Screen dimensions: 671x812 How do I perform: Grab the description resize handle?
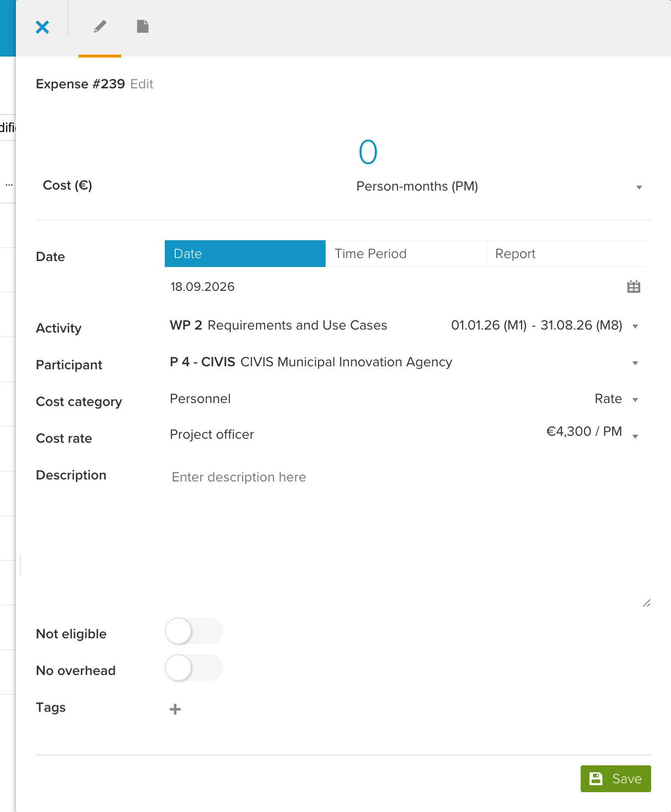click(x=647, y=604)
